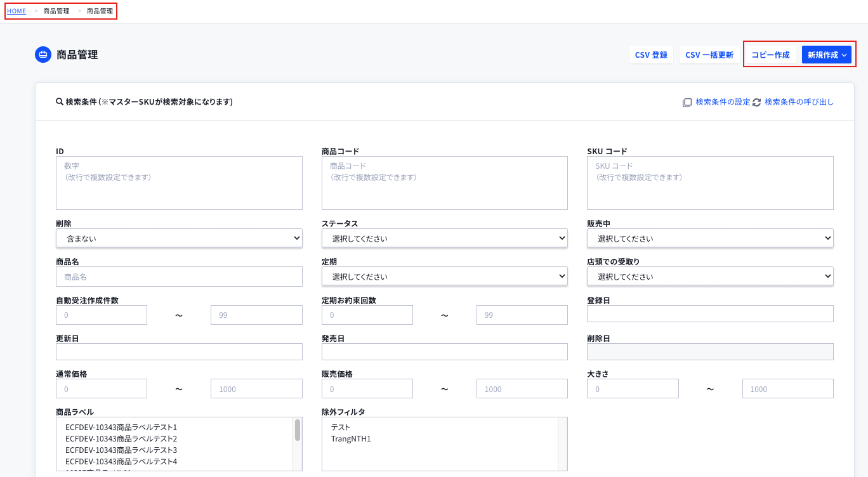Click the first 商品管理 breadcrumb item

[56, 11]
